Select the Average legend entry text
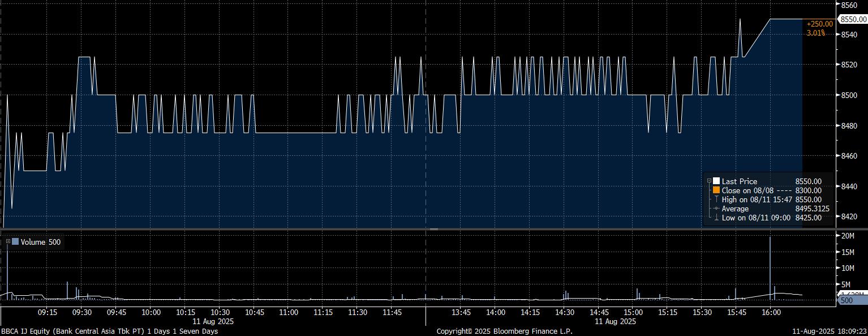Viewport: 868px width, 336px height. (735, 209)
